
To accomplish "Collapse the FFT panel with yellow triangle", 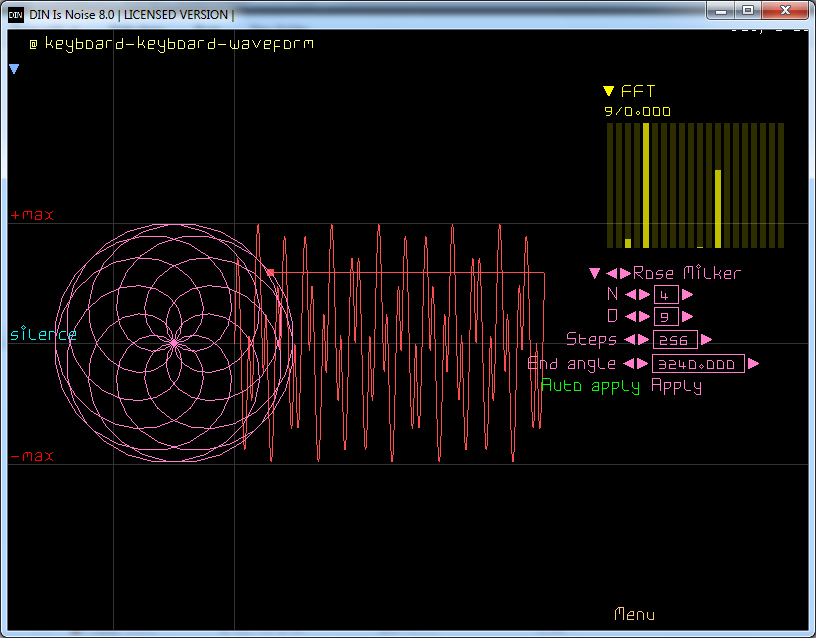I will (609, 92).
